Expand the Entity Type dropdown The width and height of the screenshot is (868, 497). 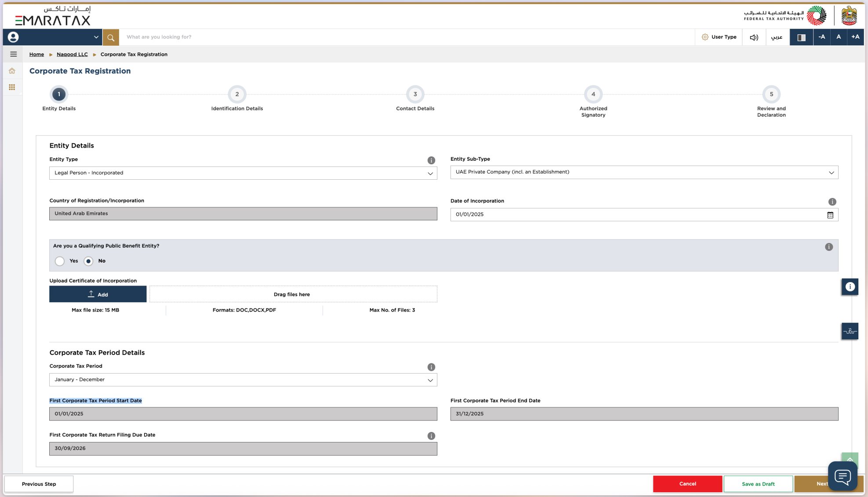(x=243, y=173)
